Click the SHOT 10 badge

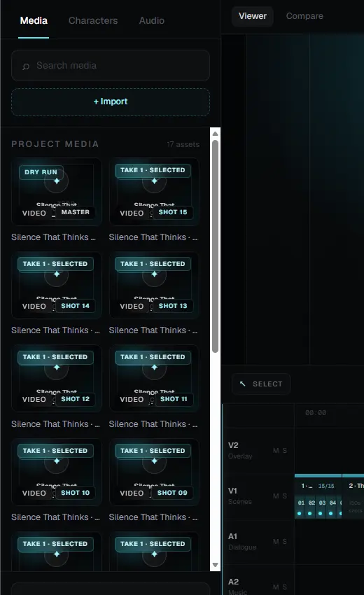(75, 493)
